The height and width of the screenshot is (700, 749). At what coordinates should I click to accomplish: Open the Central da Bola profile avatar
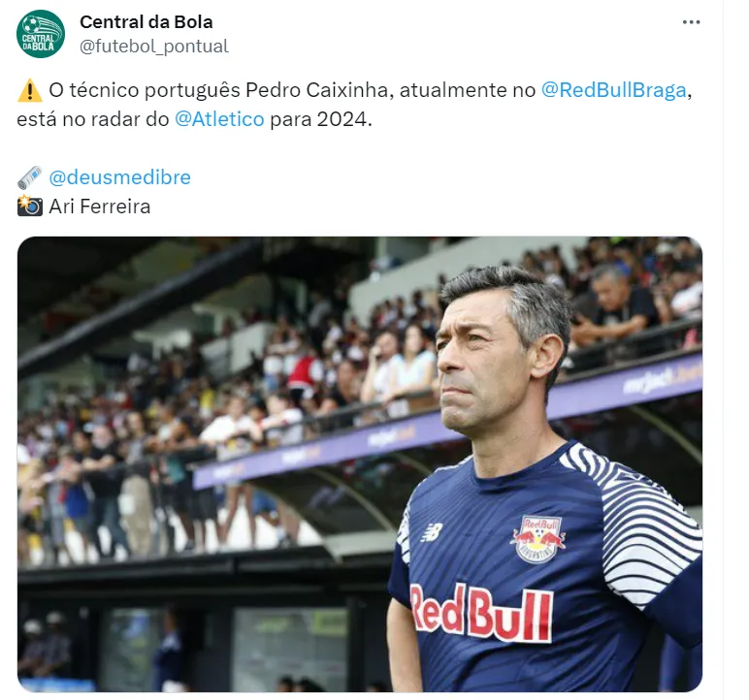click(x=41, y=34)
